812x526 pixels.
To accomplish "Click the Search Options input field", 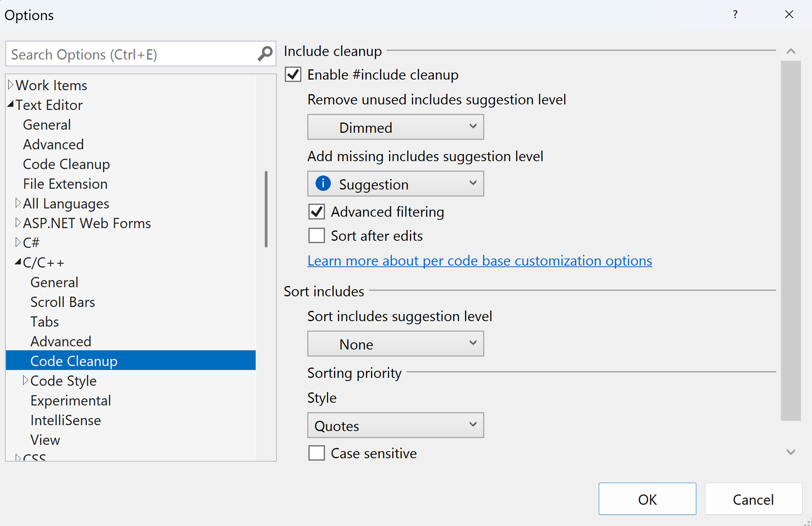I will pos(130,54).
